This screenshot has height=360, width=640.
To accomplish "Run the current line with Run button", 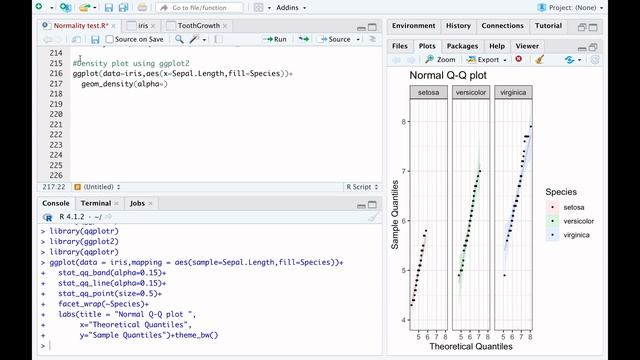I will [275, 39].
